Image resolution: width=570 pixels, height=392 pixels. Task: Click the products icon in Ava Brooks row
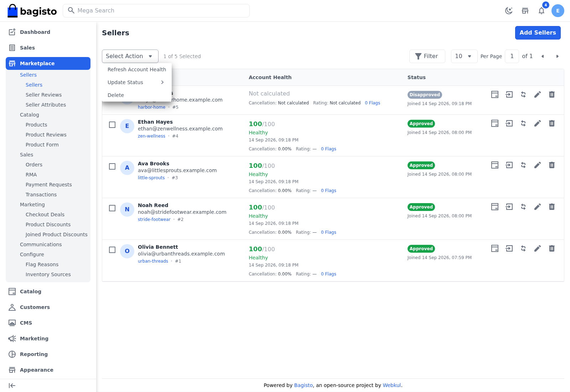pyautogui.click(x=495, y=165)
